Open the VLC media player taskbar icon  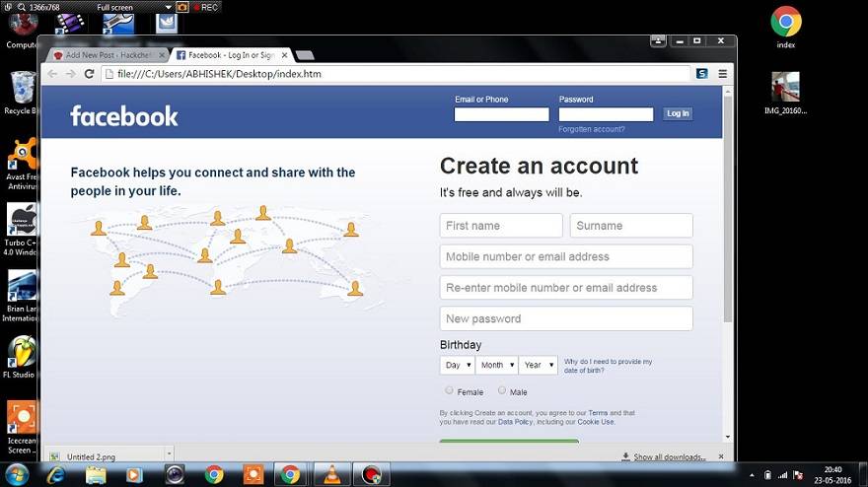332,475
